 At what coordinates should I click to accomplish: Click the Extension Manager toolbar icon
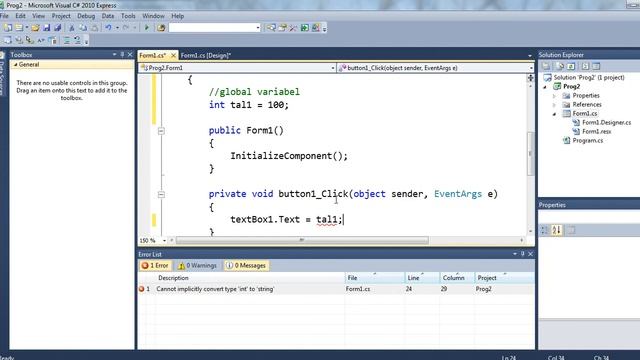click(316, 28)
